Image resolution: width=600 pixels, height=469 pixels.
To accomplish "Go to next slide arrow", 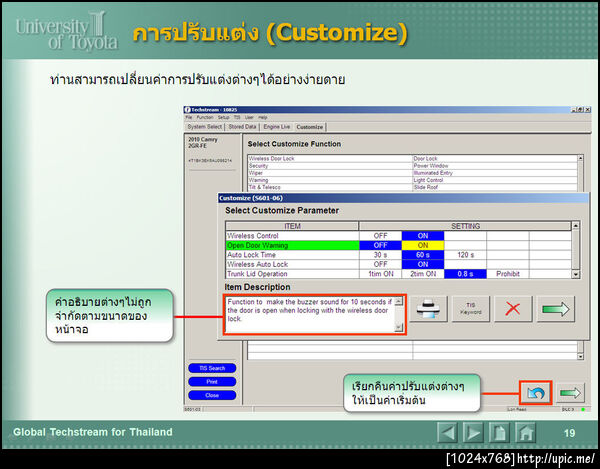I will point(473,433).
